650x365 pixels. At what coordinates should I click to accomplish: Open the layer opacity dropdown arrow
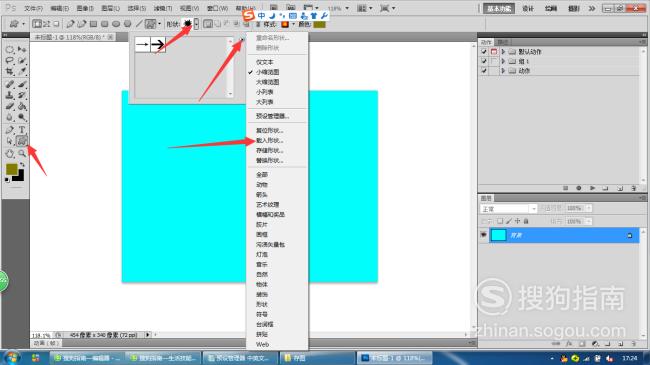tap(589, 208)
